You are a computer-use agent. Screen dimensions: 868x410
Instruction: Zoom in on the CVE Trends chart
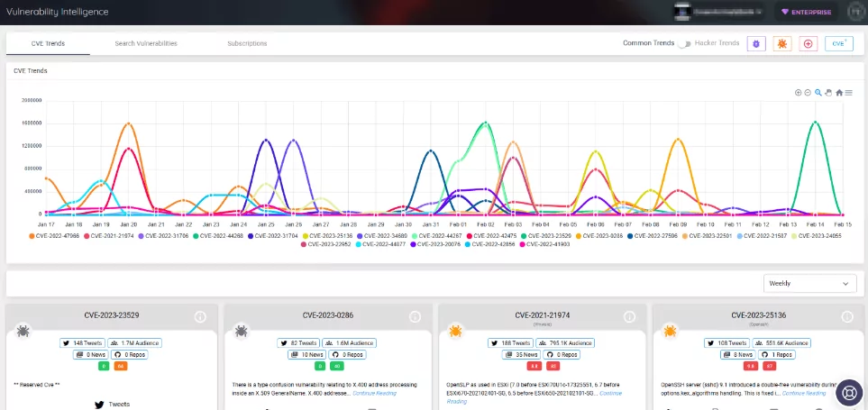(799, 93)
